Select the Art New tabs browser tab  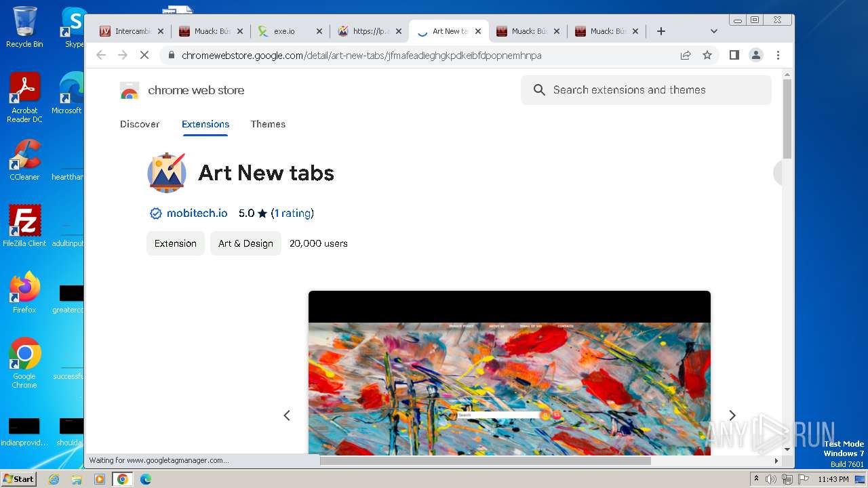coord(449,31)
